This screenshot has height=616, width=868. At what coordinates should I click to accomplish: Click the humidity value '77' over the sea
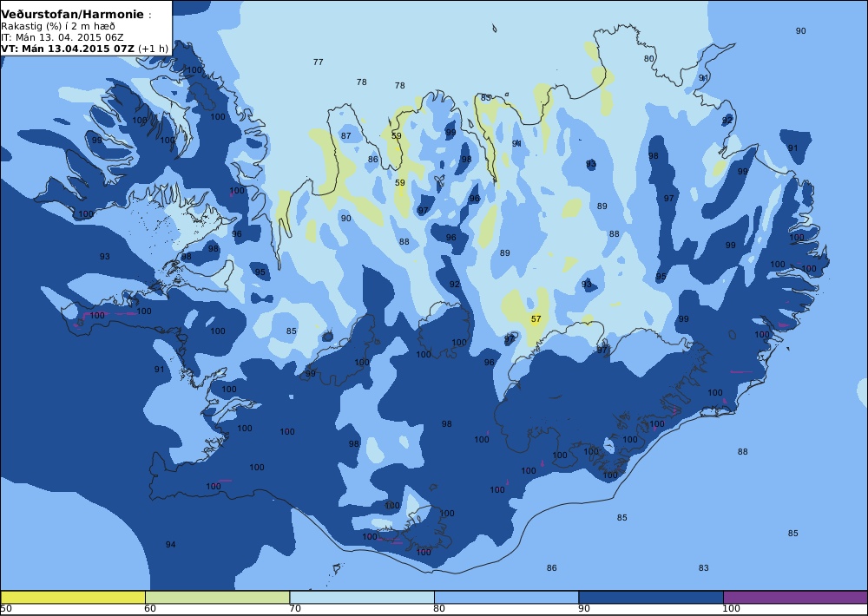coord(318,62)
